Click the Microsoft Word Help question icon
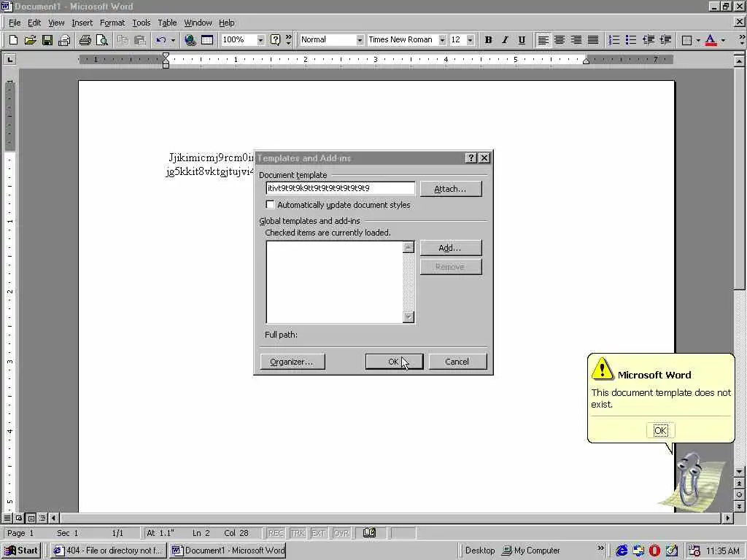This screenshot has height=560, width=747. tap(275, 40)
